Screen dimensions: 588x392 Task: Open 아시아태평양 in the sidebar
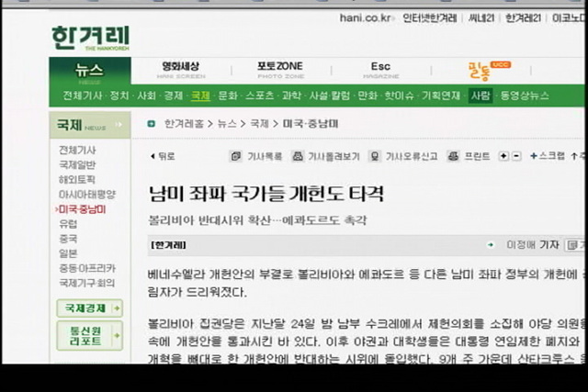[87, 195]
